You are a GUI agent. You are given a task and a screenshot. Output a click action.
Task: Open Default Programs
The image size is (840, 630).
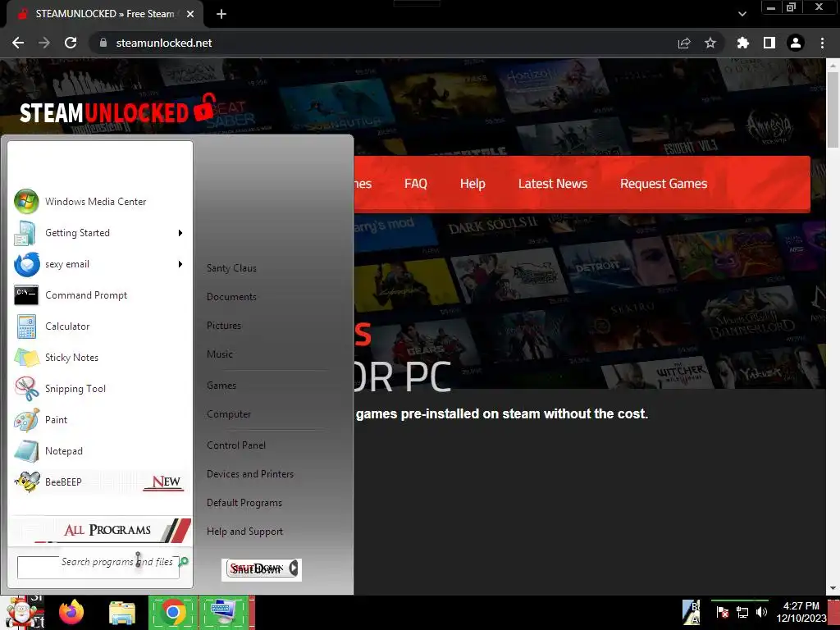pos(244,503)
